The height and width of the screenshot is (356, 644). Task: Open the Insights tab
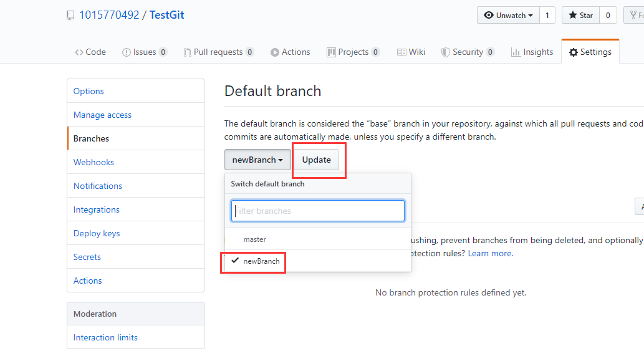coord(532,52)
